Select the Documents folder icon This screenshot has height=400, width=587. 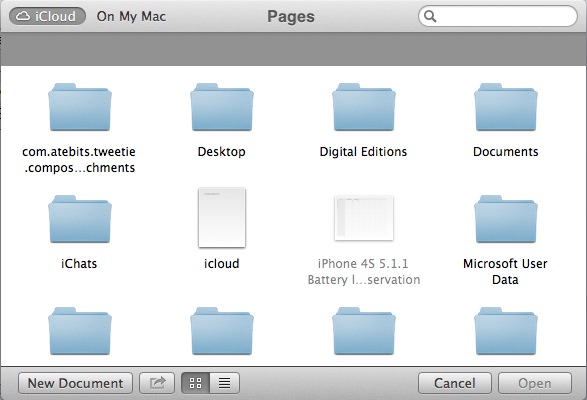pos(506,107)
